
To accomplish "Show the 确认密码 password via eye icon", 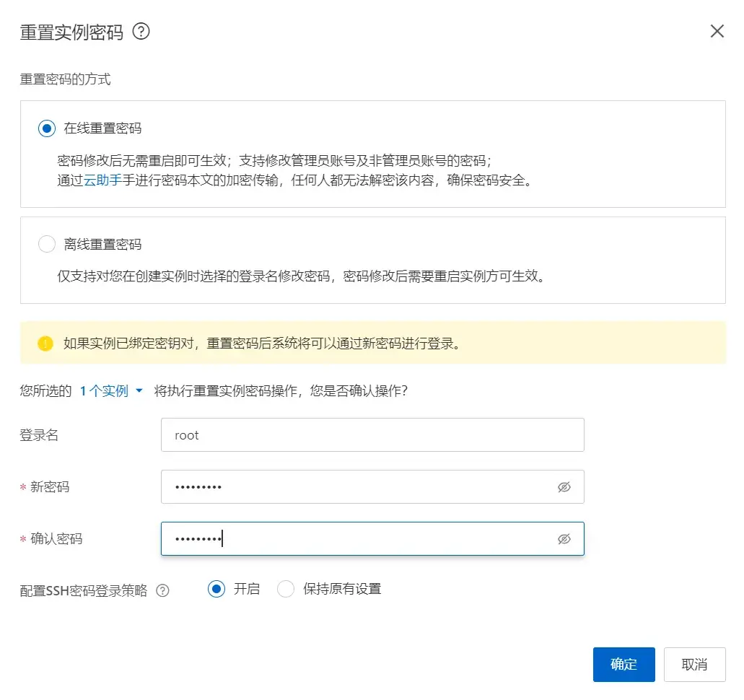I will click(564, 539).
